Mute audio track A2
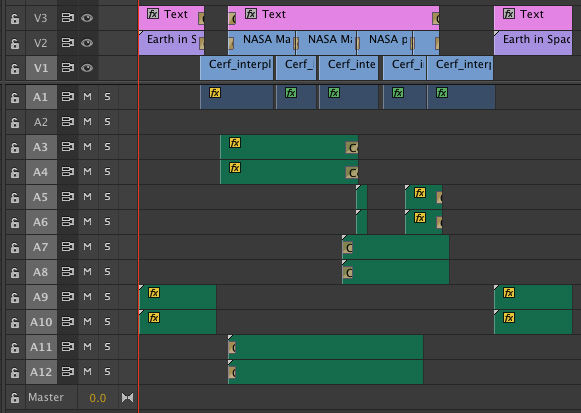This screenshot has width=581, height=413. 87,122
